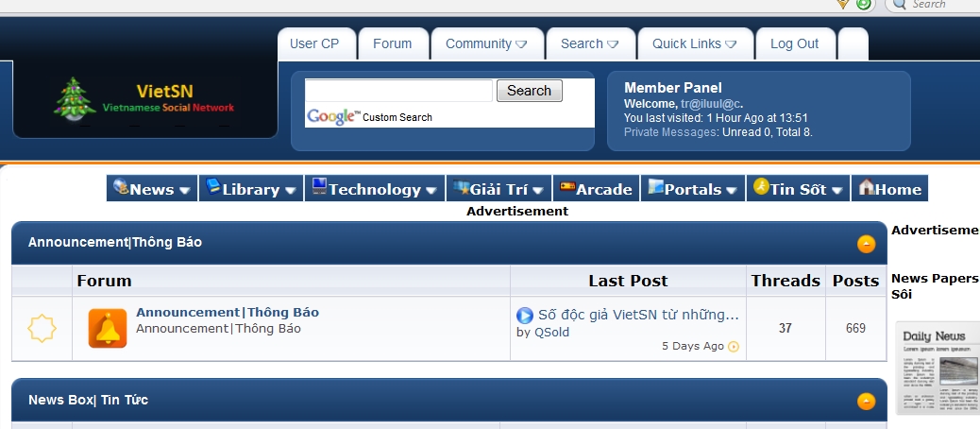
Task: Open the User CP tab
Action: pyautogui.click(x=314, y=43)
